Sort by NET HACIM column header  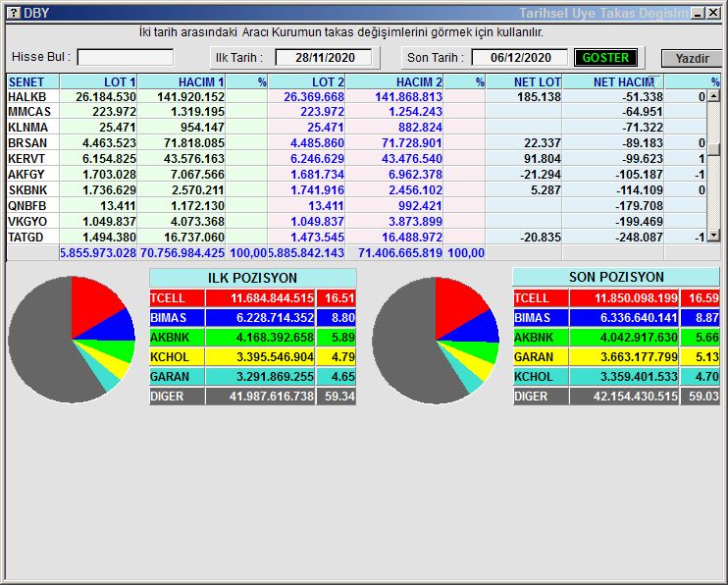click(613, 81)
